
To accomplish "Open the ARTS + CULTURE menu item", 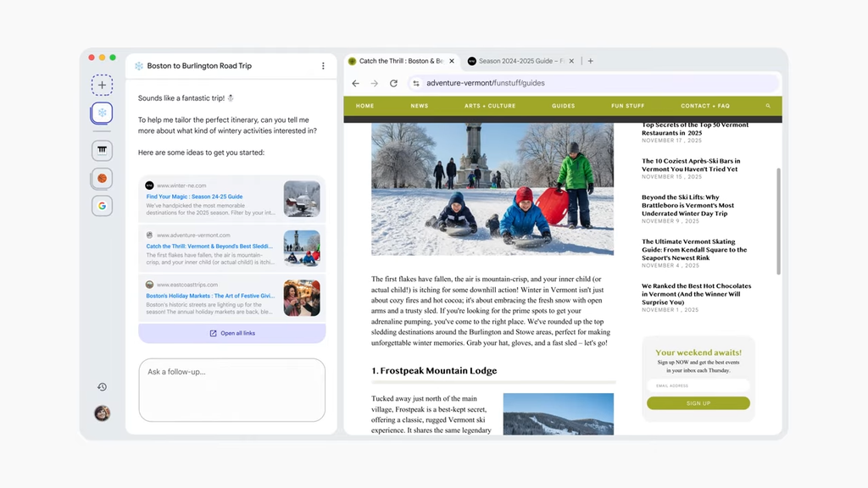I will pos(492,105).
